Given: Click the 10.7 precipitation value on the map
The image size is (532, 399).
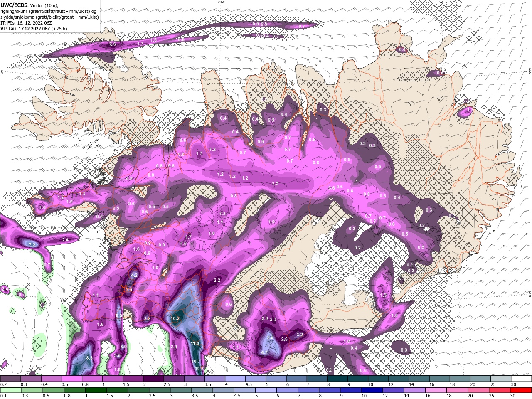Looking at the screenshot, I should click(x=196, y=361).
